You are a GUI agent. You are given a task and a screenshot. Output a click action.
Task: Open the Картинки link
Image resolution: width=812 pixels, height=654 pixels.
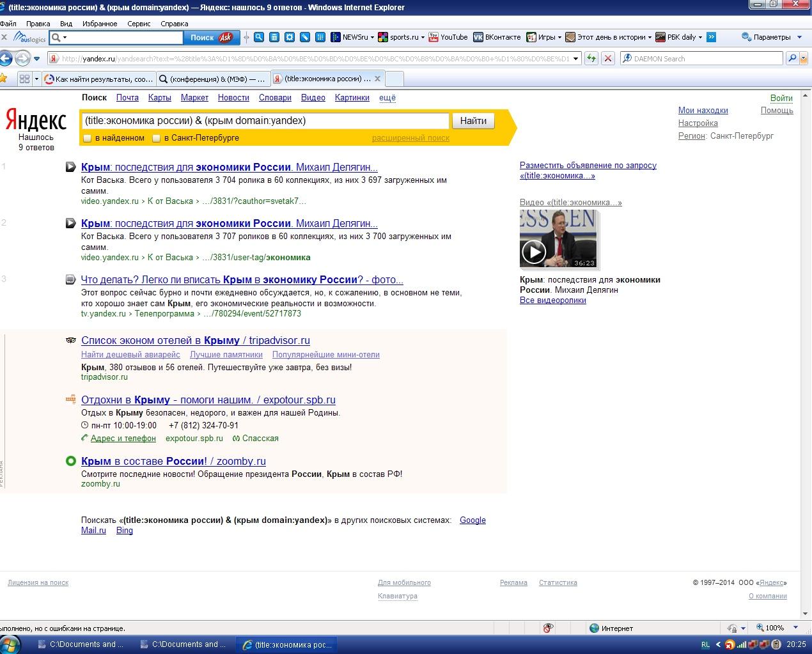[352, 98]
